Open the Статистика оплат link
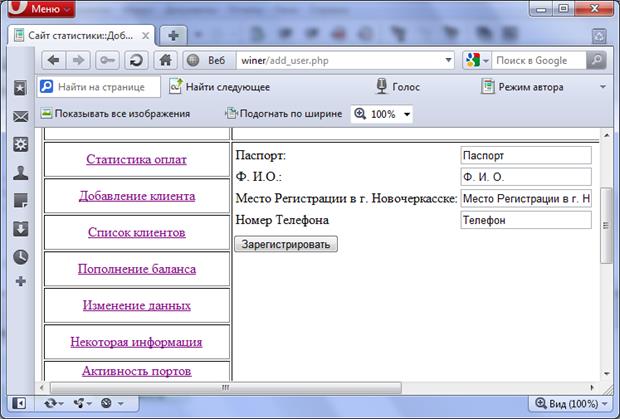The height and width of the screenshot is (419, 620). coord(136,159)
